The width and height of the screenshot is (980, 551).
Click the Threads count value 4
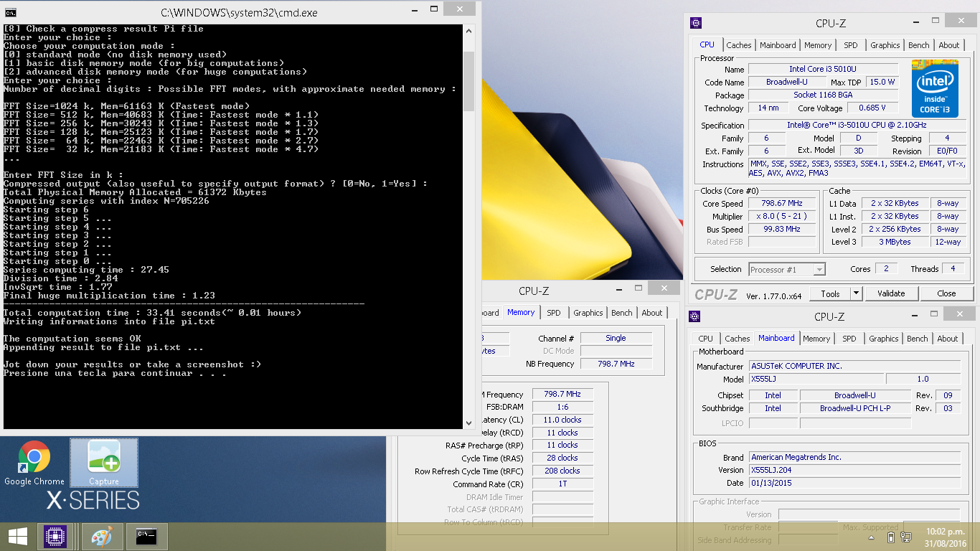click(953, 269)
